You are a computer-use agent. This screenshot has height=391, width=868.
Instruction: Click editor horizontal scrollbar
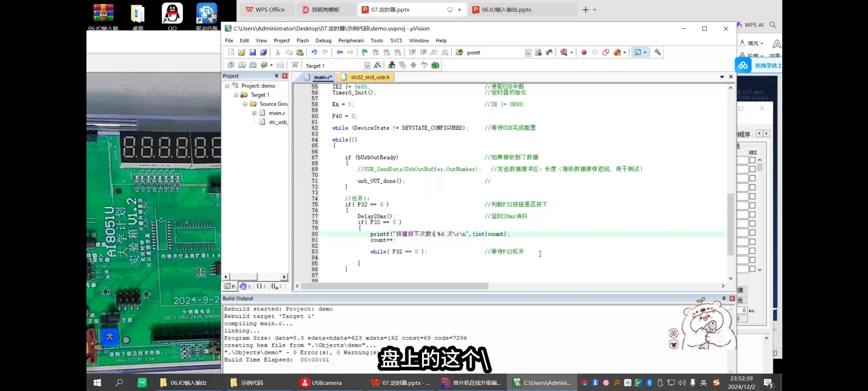coord(394,286)
